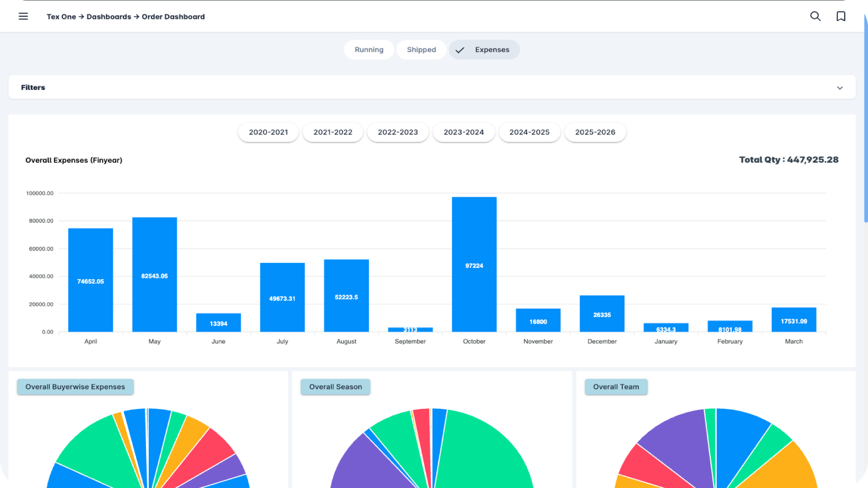Switch to the Shipped tab
Screen dimensions: 868x488
[421, 50]
